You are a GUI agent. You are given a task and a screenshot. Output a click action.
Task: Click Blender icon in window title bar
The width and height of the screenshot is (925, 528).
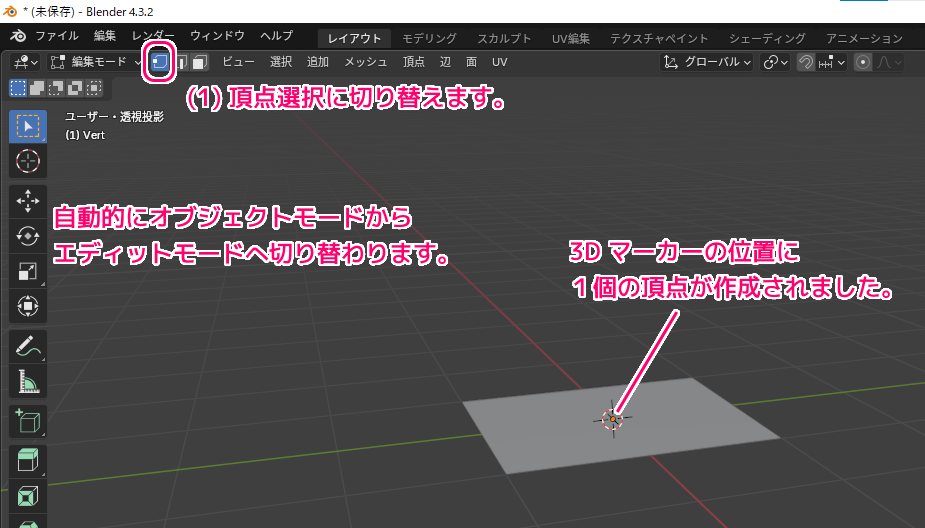point(10,11)
